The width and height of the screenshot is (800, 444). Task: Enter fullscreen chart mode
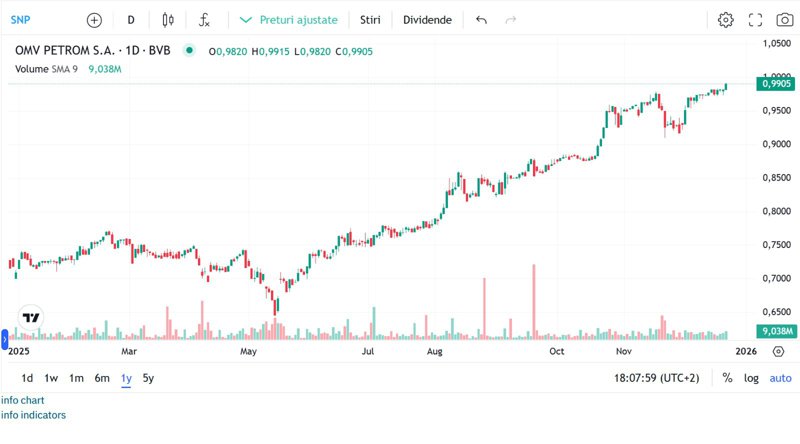tap(755, 20)
